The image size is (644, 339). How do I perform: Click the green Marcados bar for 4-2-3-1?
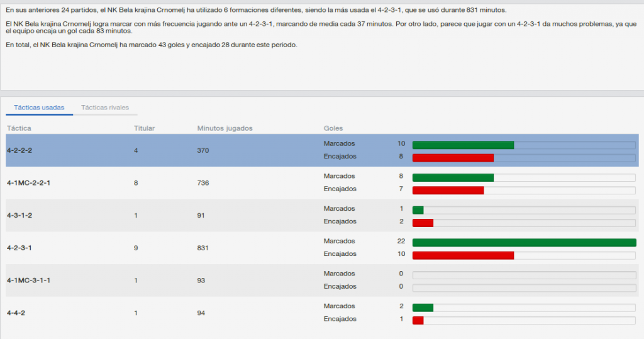pyautogui.click(x=525, y=242)
